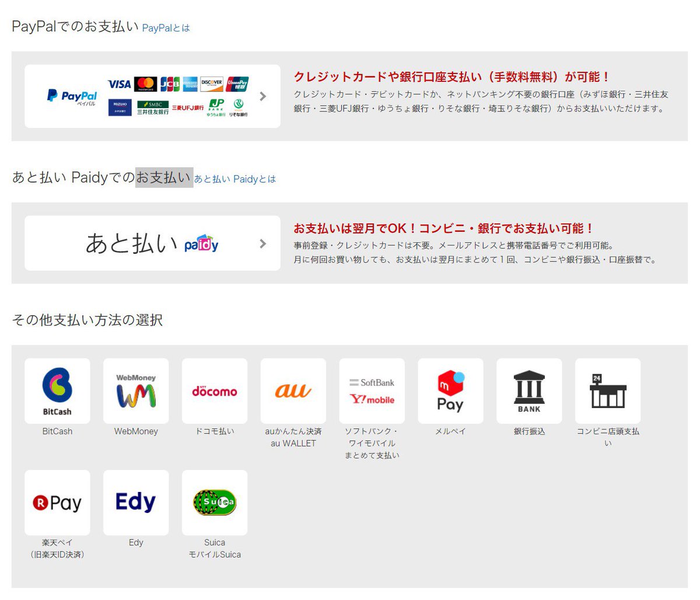The width and height of the screenshot is (700, 600).
Task: Choose SoftBank Y!mobile payment icon
Action: click(372, 390)
